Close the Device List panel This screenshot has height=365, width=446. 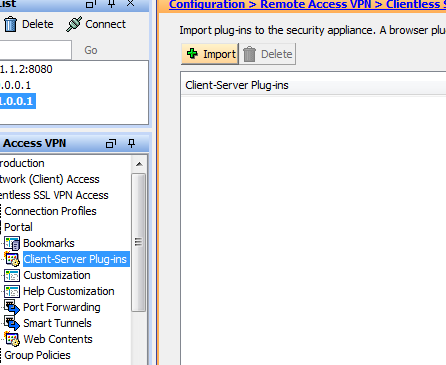[x=131, y=3]
